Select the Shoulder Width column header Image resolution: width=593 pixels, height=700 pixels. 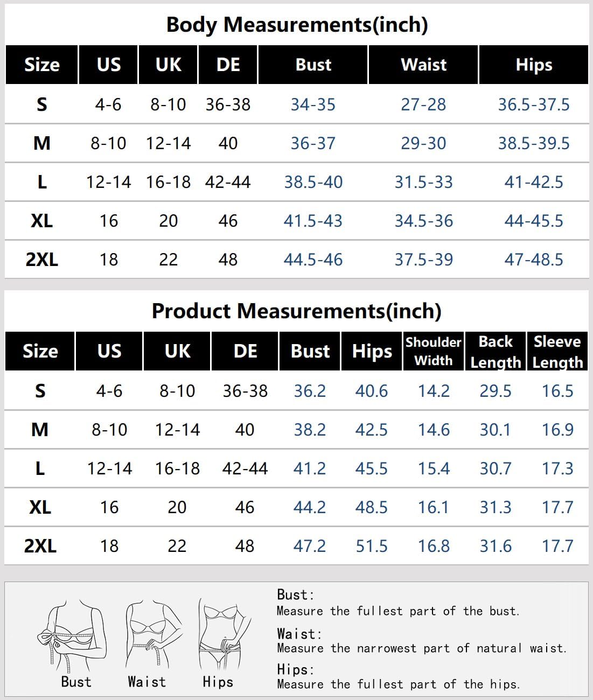[434, 351]
